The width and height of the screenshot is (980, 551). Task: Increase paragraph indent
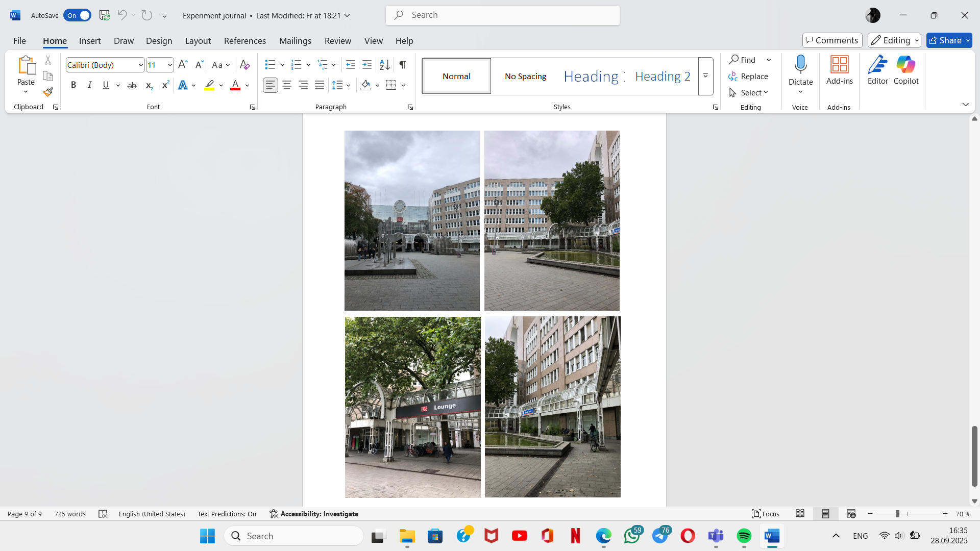(x=367, y=65)
